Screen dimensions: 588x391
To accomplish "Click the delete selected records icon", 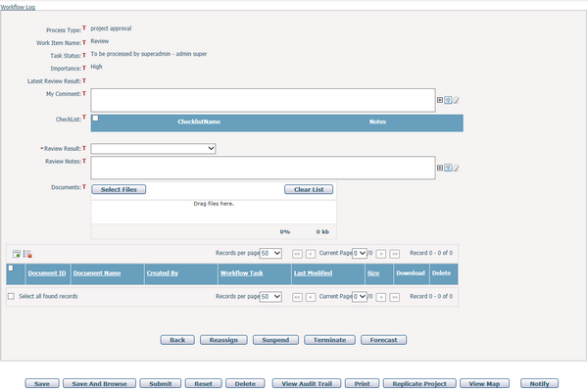I will coord(27,254).
